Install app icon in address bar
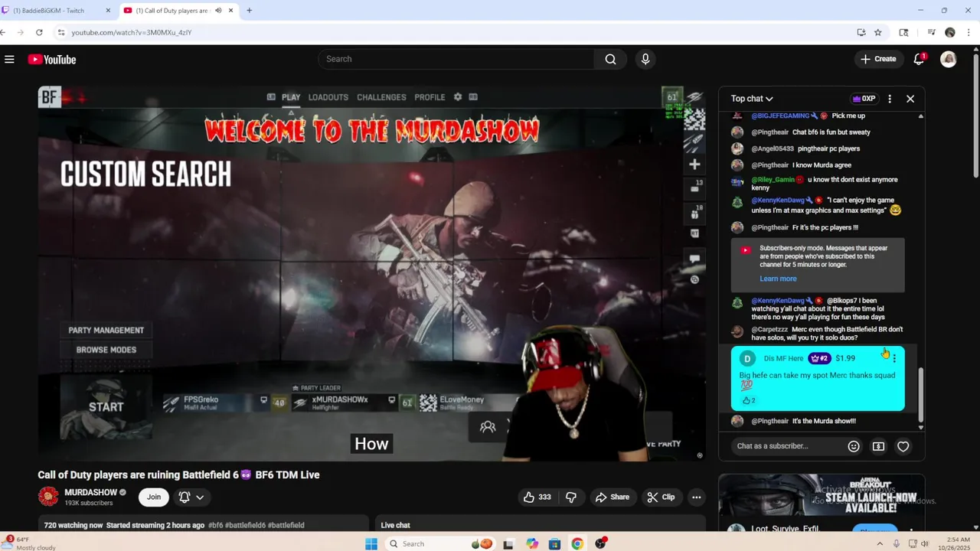 pos(861,32)
